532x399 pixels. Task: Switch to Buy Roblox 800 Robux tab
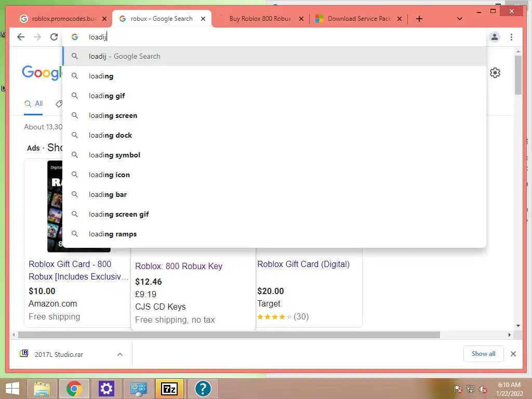(260, 19)
